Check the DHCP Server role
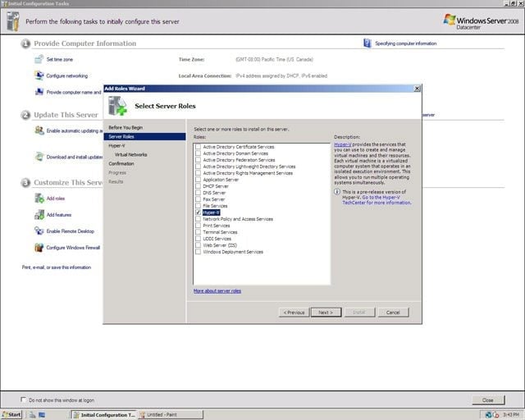The image size is (525, 420). [199, 186]
